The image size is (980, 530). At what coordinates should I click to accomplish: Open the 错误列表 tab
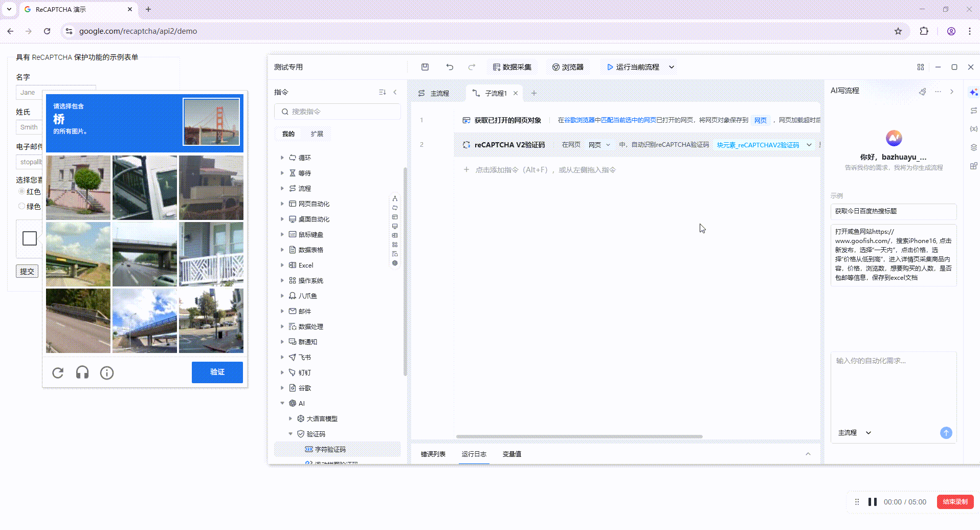(x=433, y=454)
